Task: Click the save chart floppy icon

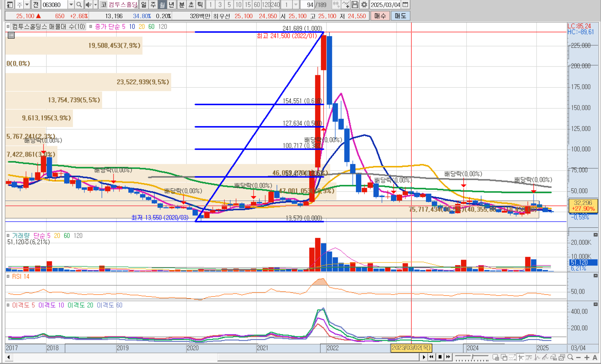Action: point(355,5)
